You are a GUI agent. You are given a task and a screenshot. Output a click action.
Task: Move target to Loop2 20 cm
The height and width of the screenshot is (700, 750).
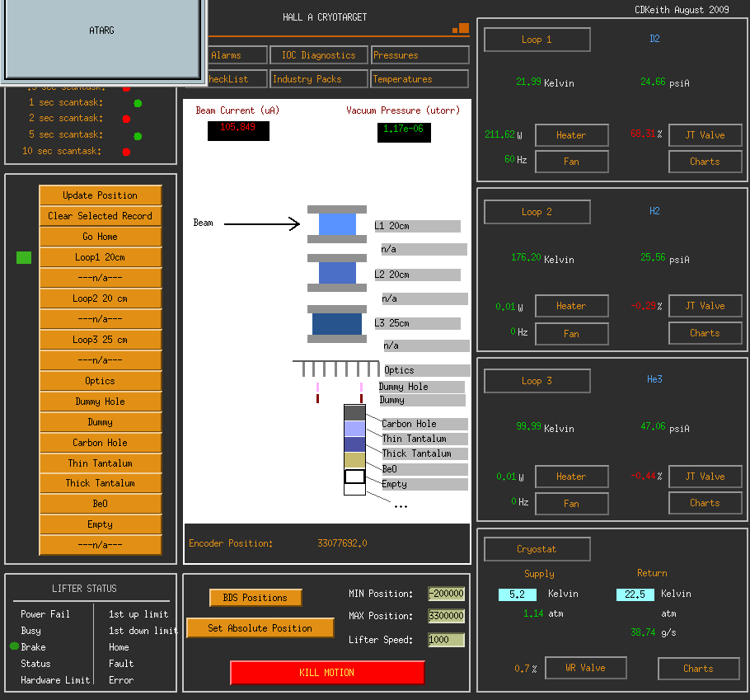pos(101,298)
